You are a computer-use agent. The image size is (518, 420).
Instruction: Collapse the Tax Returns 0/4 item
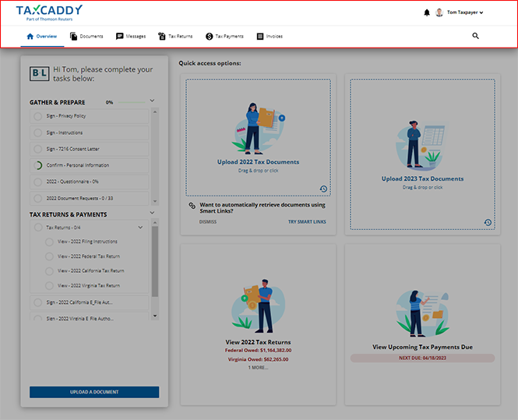140,228
